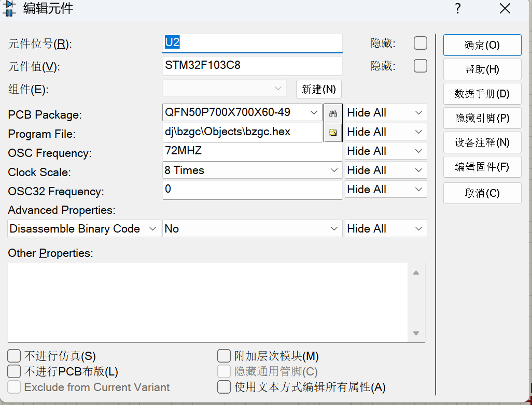The width and height of the screenshot is (532, 405).
Task: Click 隐藏引脚(P) button
Action: 482,118
